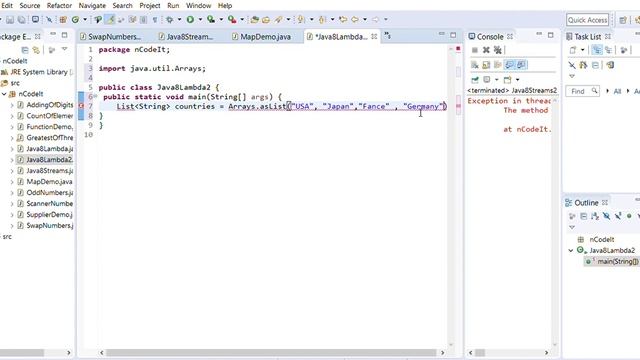Open the Navigate menu

coord(92,6)
